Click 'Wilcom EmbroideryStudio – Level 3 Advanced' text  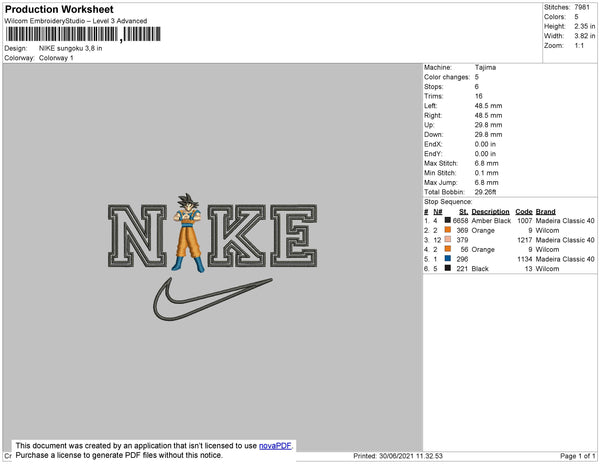[76, 21]
